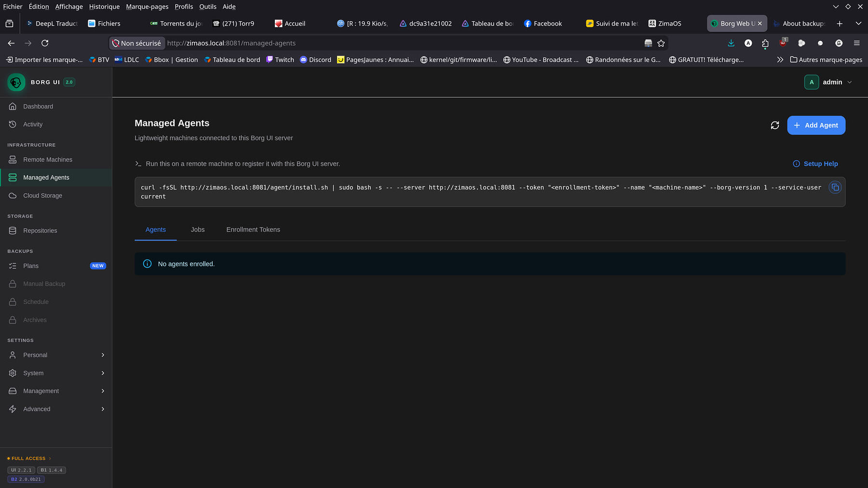Open the Autres marque-pages folder

tap(826, 60)
